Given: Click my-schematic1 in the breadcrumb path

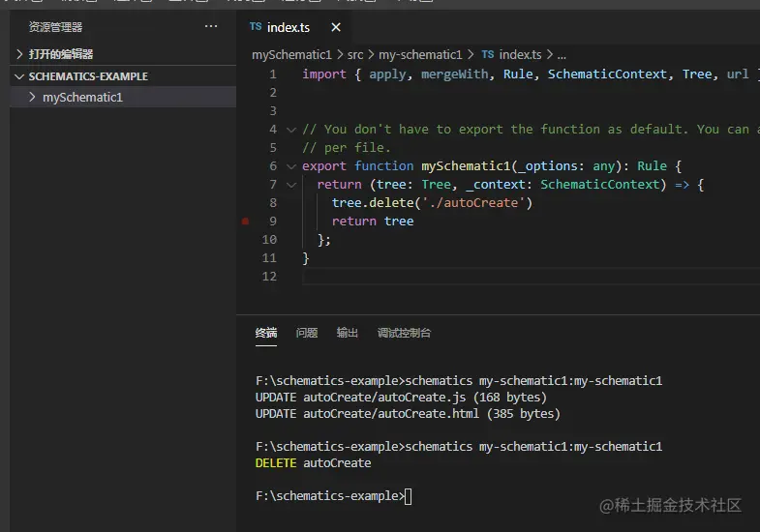Looking at the screenshot, I should point(420,55).
